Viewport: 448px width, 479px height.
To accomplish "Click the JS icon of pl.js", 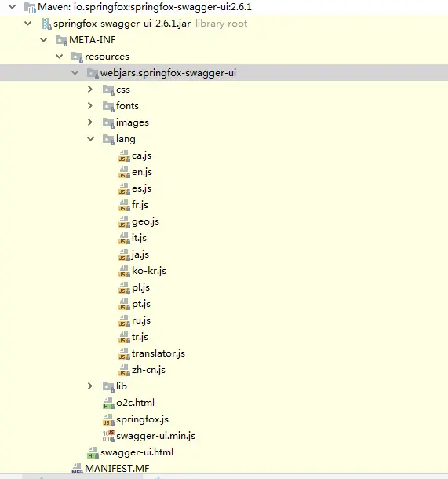I will 124,287.
